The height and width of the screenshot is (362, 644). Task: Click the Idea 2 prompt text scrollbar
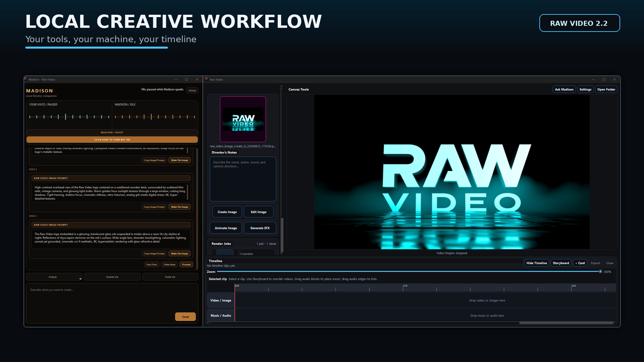tap(187, 192)
